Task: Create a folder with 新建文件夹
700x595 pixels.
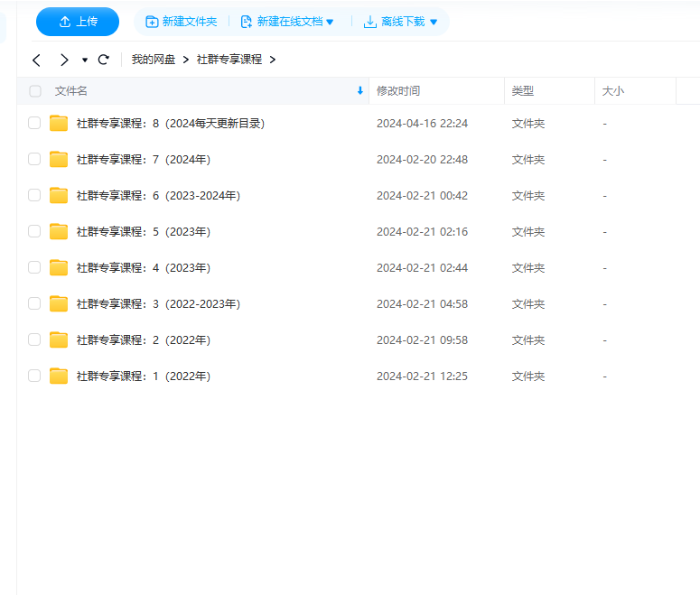Action: click(182, 22)
